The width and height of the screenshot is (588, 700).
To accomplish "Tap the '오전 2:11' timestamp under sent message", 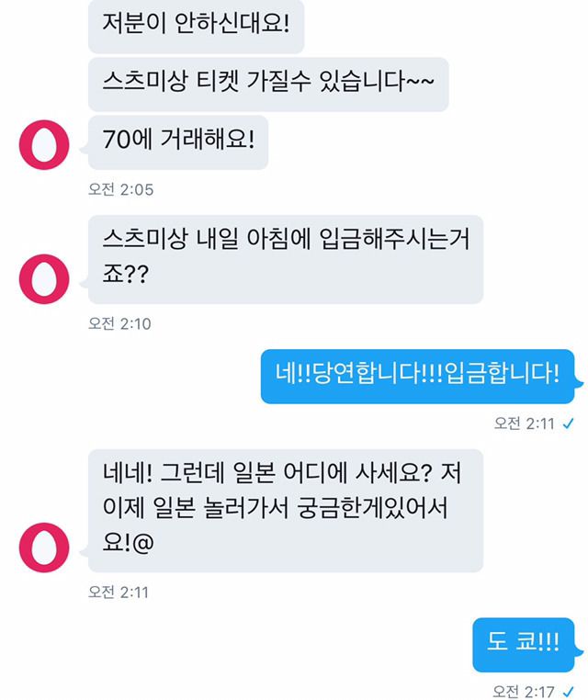I will click(x=524, y=423).
